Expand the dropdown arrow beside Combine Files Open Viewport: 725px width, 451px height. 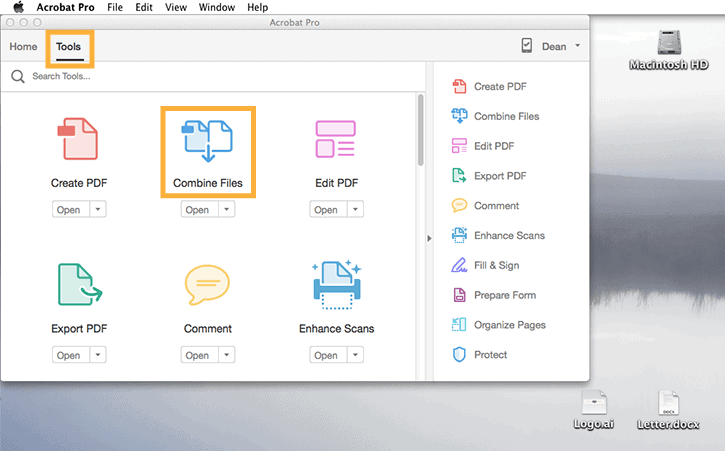[227, 209]
